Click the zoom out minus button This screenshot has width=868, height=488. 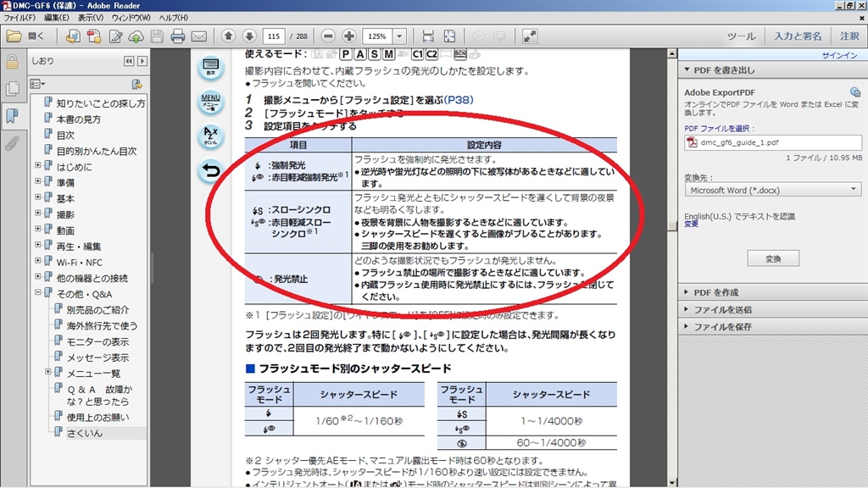click(x=328, y=36)
